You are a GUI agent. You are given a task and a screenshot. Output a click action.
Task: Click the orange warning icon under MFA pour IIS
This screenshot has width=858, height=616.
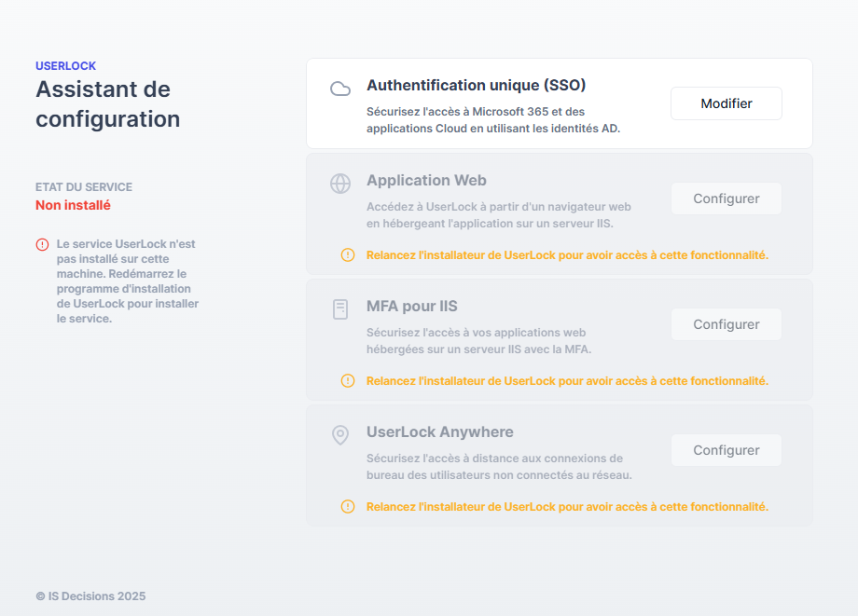[x=348, y=381]
